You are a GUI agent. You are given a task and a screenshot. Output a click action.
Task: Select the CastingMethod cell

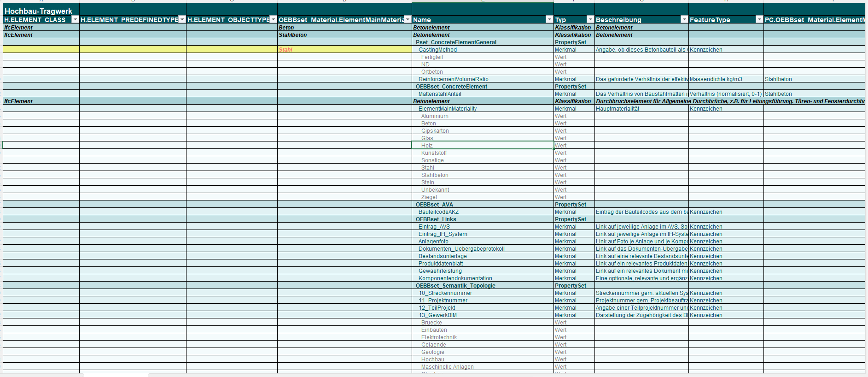pyautogui.click(x=483, y=50)
